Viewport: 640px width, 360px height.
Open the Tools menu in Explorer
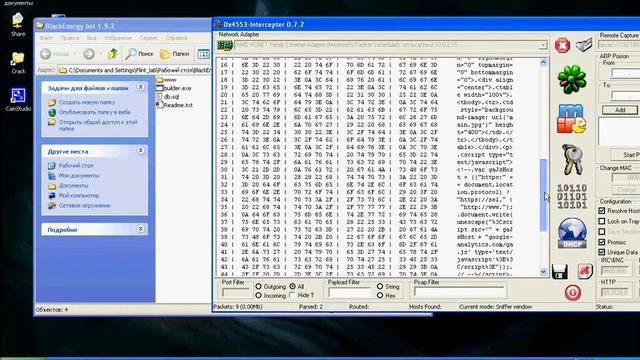(148, 38)
